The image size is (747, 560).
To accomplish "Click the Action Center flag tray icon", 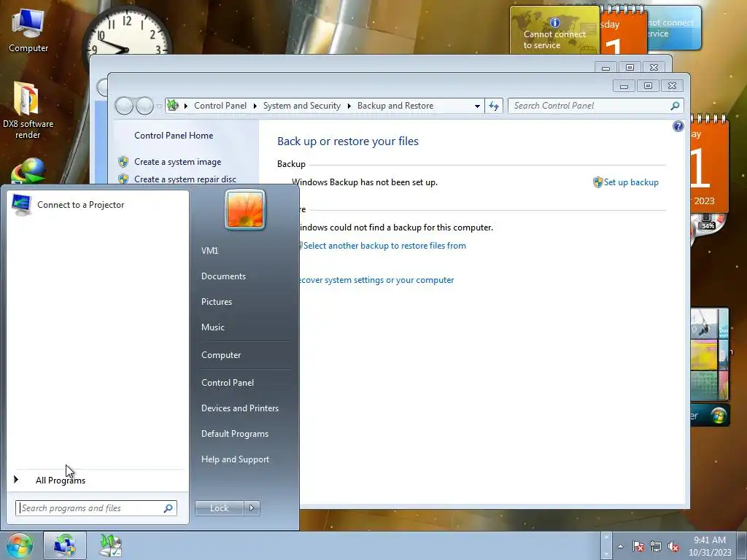I will [638, 547].
